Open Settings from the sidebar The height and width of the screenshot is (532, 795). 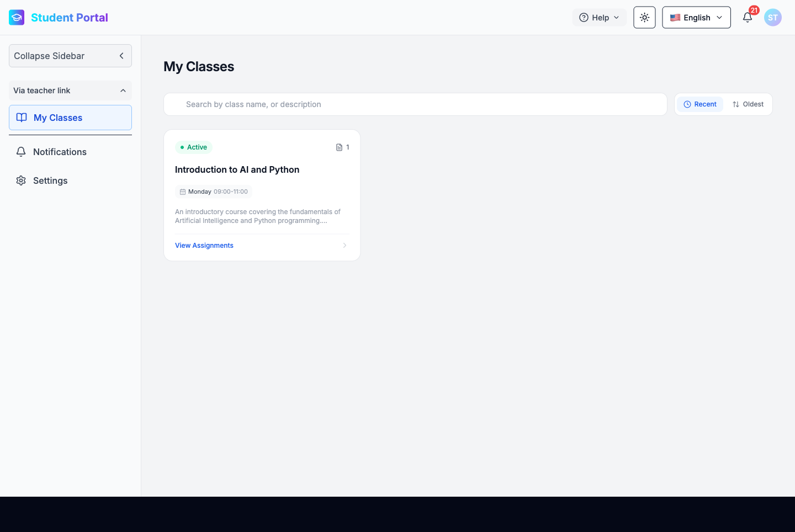point(50,180)
